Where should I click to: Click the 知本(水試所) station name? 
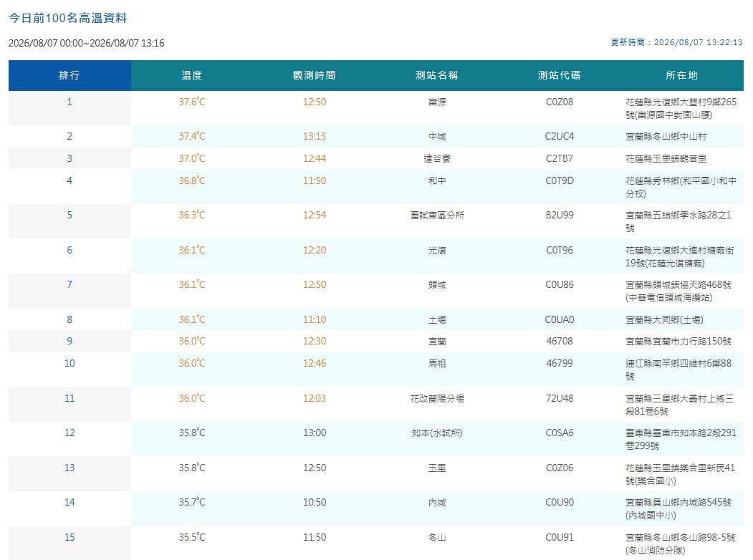(437, 433)
